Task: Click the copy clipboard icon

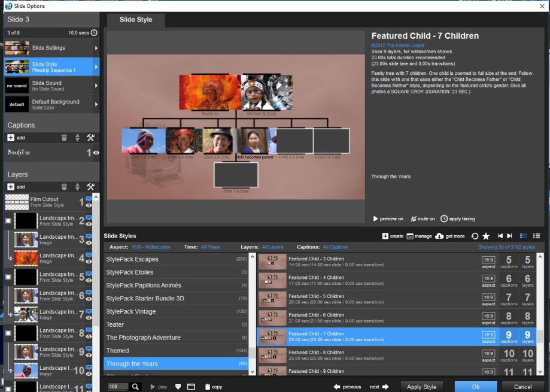Action: coord(208,387)
